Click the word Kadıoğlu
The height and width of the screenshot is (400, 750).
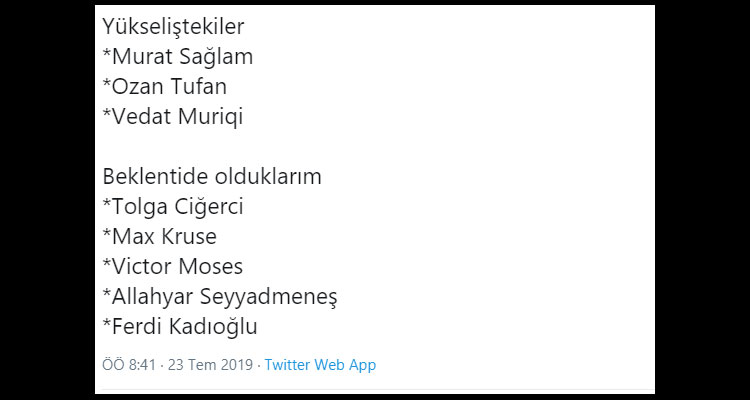click(215, 327)
